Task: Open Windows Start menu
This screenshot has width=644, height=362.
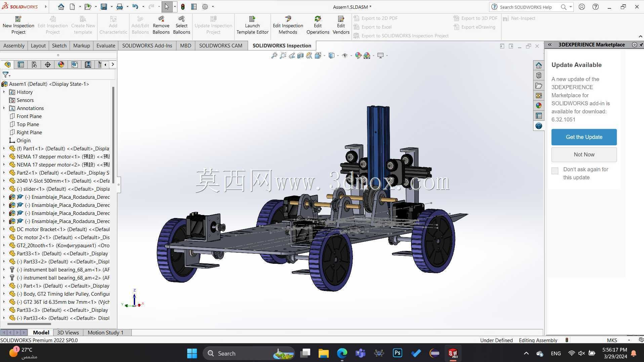Action: [x=192, y=353]
